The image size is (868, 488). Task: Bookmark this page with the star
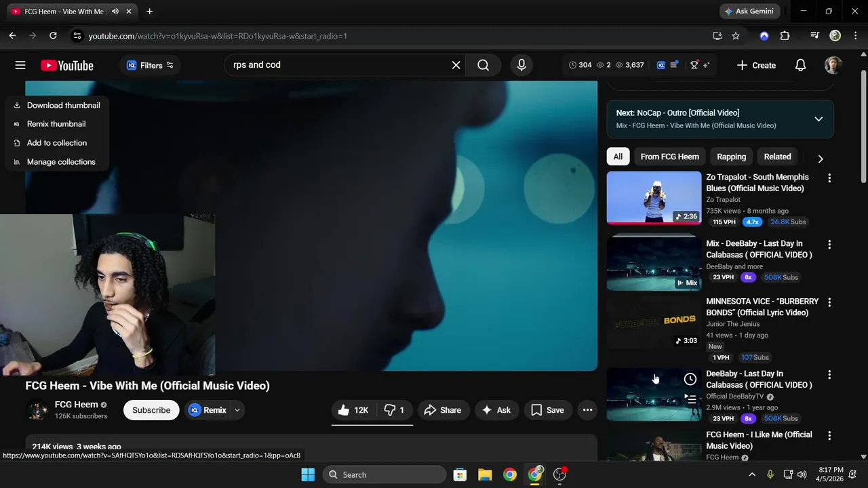coord(736,36)
